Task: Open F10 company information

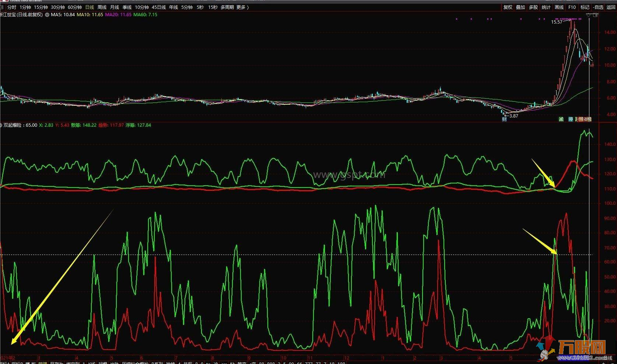Action: (572, 7)
